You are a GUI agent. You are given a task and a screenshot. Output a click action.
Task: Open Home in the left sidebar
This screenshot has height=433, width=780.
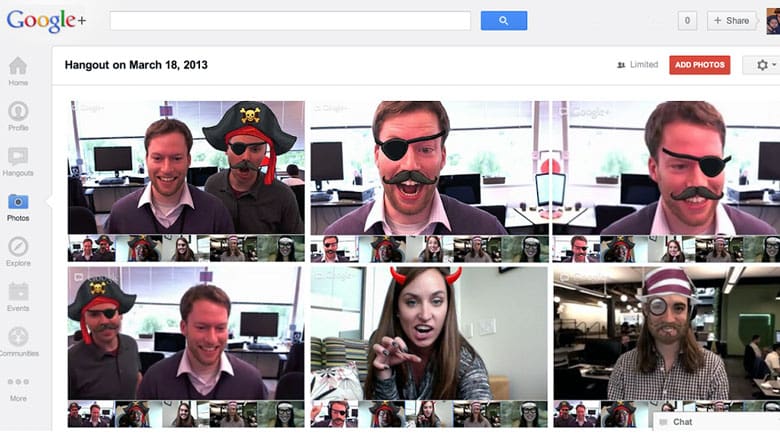[18, 69]
